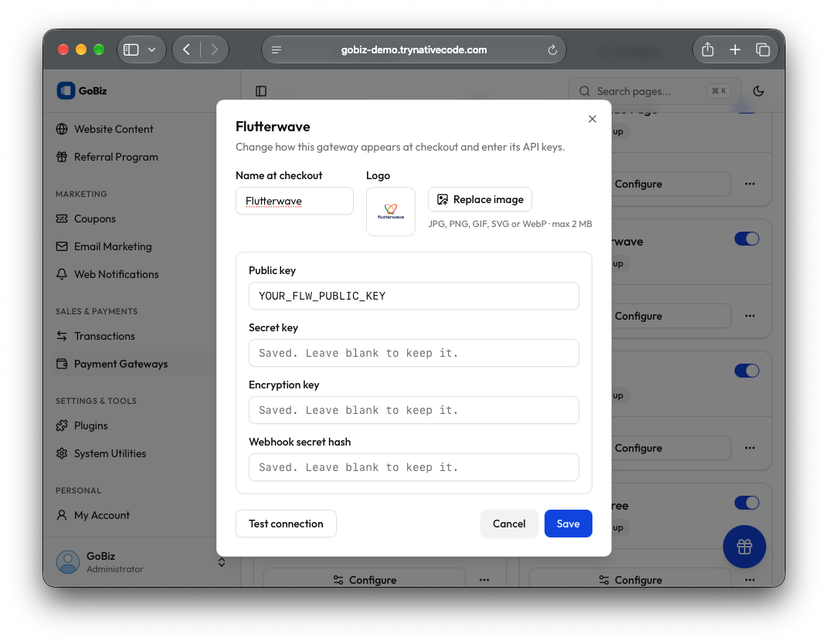The height and width of the screenshot is (644, 828).
Task: Click the Coupons ticket icon
Action: pos(62,219)
